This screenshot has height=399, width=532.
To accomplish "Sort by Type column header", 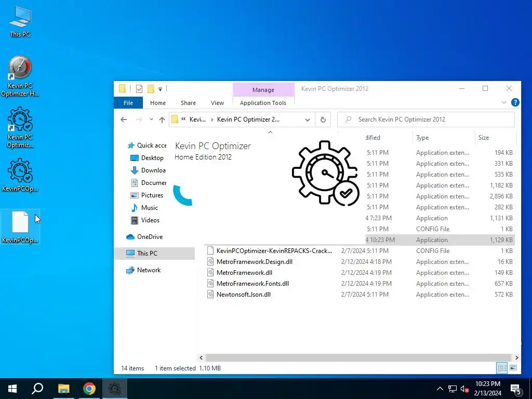I will coord(444,137).
